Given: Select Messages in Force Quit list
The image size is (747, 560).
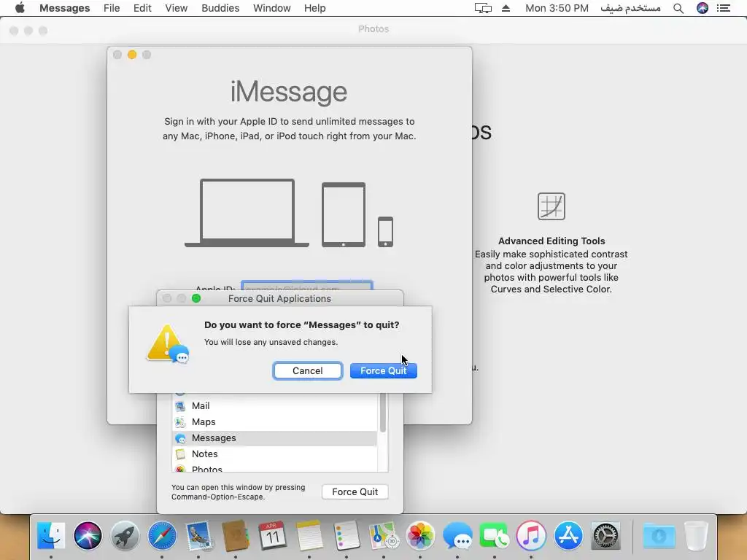Looking at the screenshot, I should click(x=274, y=438).
